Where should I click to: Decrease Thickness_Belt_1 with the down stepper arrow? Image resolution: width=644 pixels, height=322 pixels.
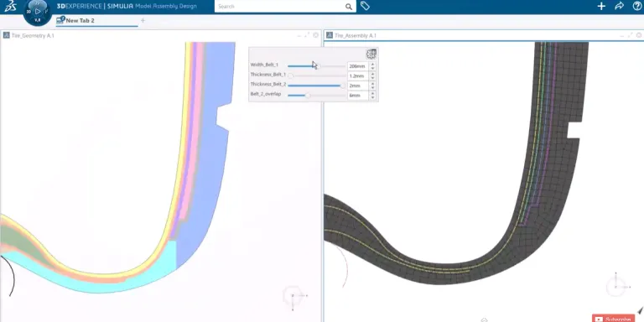pos(372,78)
